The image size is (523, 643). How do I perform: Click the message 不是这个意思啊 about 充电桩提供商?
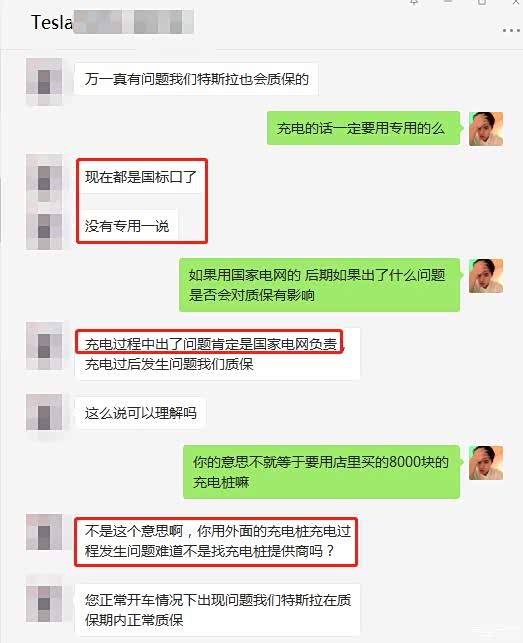[217, 541]
